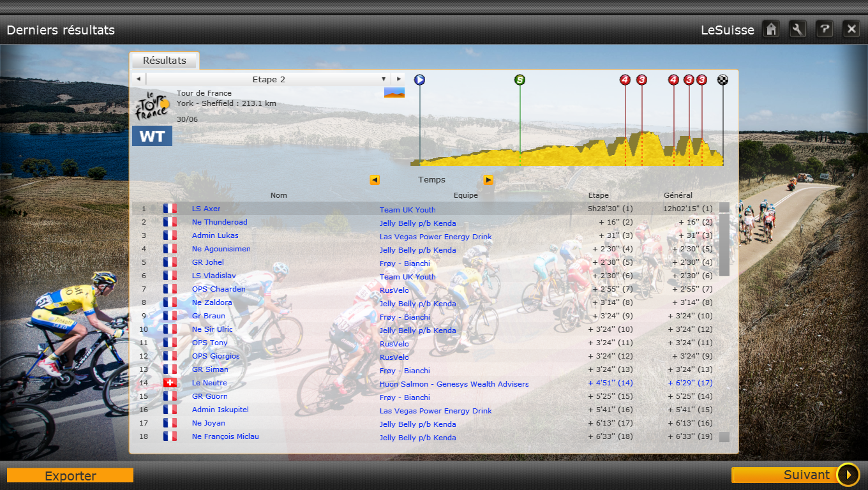Open rider Le Neutre
Viewport: 868px width, 490px height.
pyautogui.click(x=209, y=383)
